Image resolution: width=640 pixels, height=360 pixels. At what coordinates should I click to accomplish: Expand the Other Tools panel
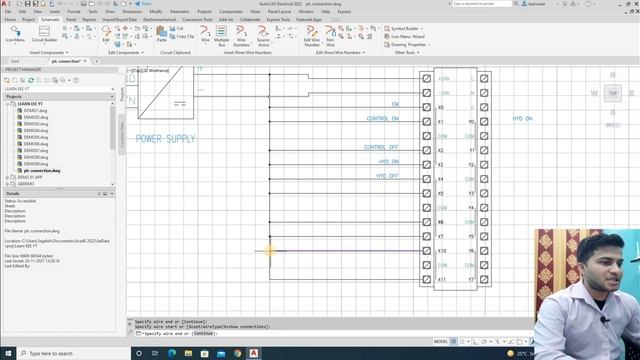tap(407, 53)
